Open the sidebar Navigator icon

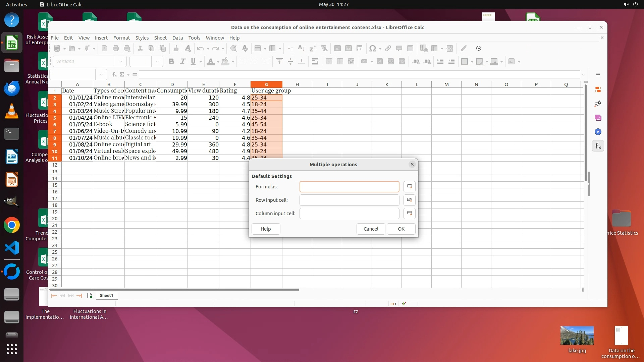[x=598, y=132]
